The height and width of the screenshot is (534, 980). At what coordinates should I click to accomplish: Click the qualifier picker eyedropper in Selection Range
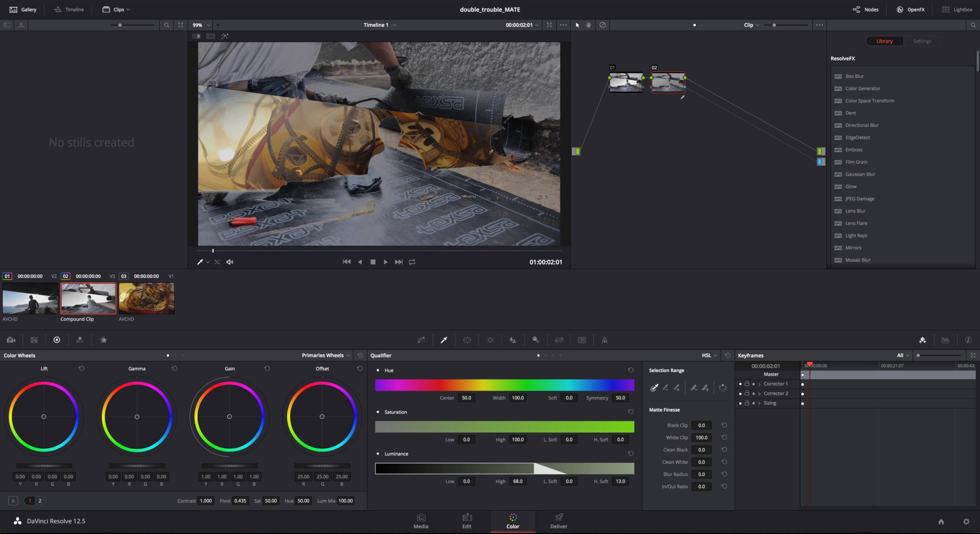point(654,388)
